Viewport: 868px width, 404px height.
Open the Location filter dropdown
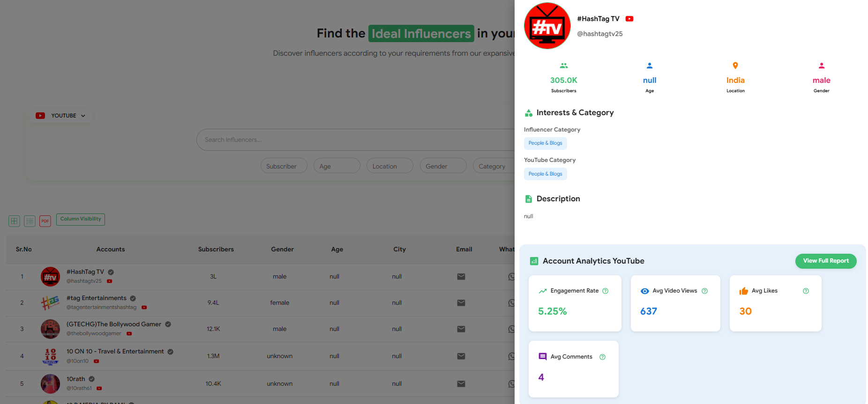(389, 166)
